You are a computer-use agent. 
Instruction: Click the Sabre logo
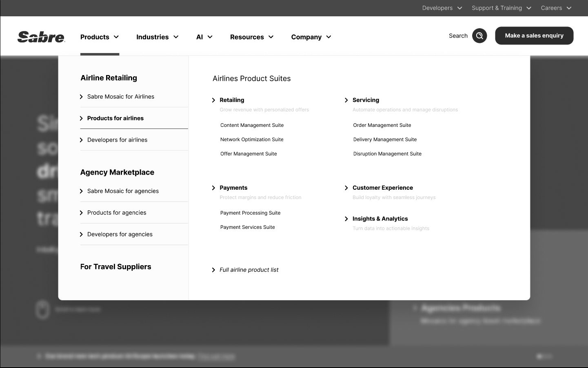tap(41, 37)
